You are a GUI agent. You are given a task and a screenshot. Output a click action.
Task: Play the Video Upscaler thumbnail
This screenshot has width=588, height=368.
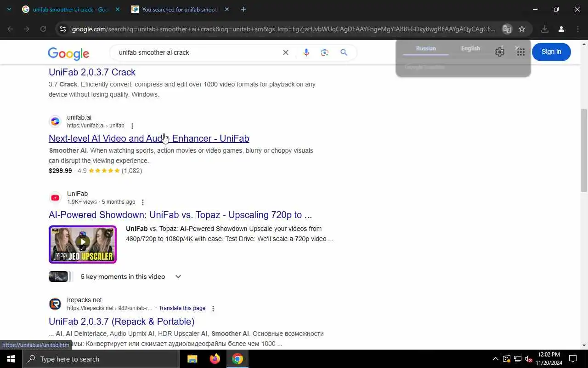click(x=83, y=244)
